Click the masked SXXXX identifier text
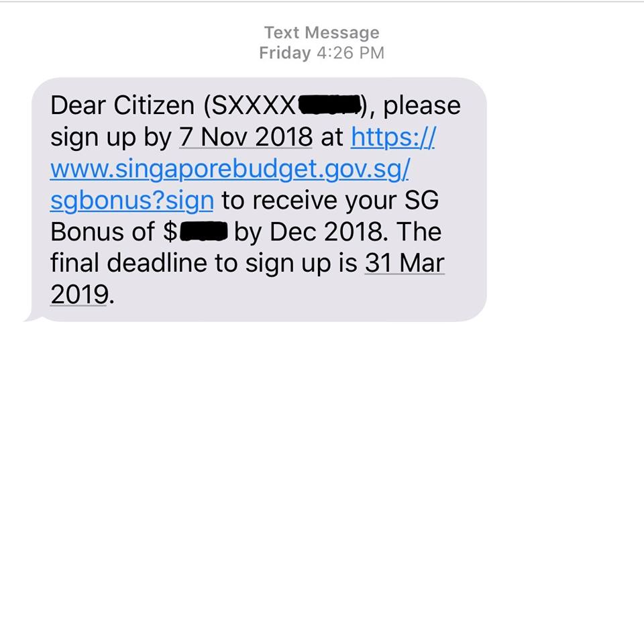The image size is (644, 644). [x=254, y=105]
